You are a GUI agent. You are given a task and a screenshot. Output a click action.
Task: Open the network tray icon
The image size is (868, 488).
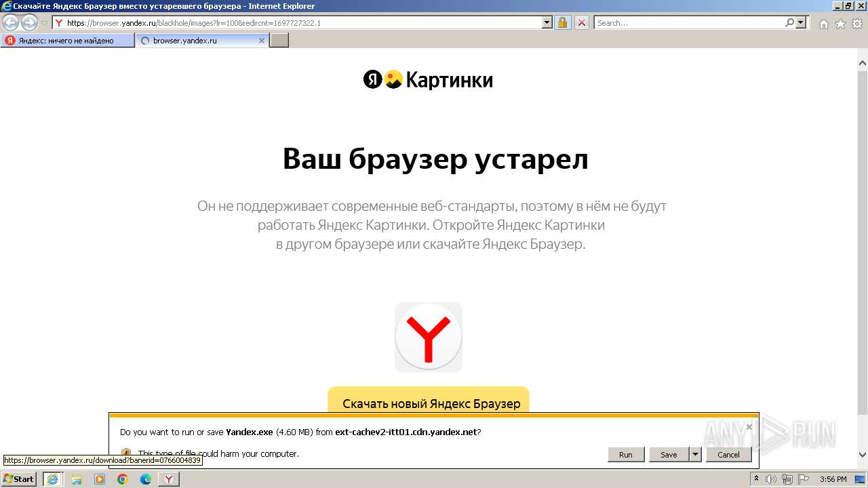[787, 479]
